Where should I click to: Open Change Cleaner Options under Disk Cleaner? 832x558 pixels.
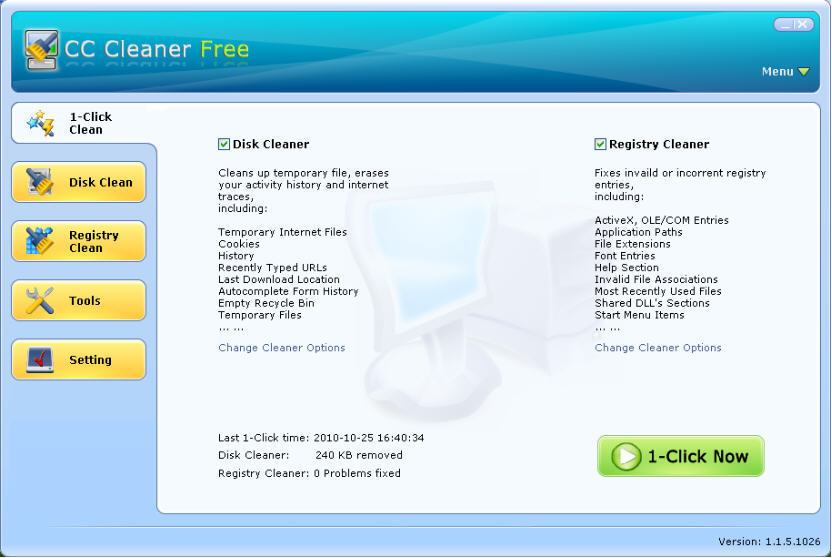282,348
